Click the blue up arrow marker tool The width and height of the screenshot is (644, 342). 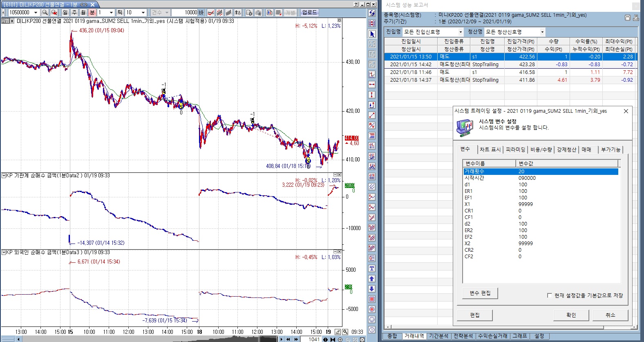tap(372, 279)
